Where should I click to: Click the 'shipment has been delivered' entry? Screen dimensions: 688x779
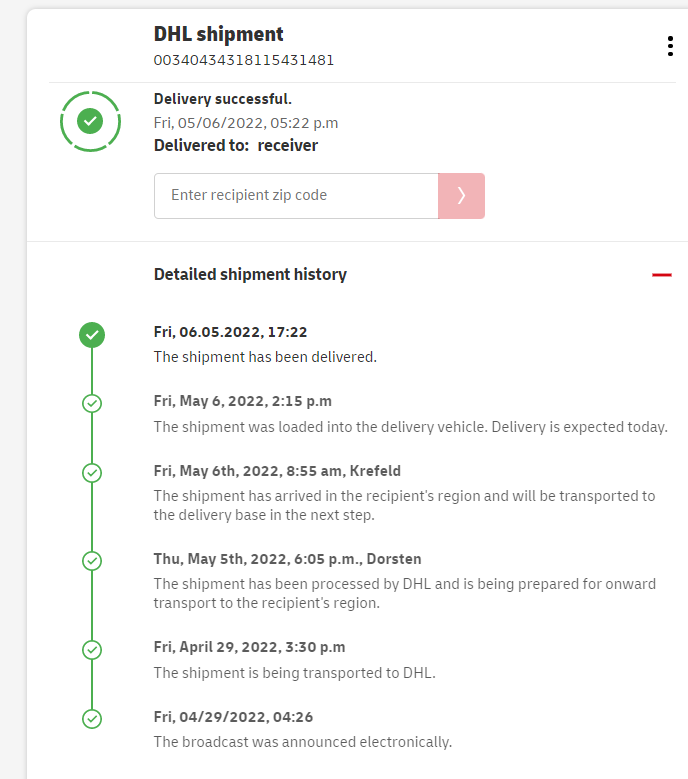pyautogui.click(x=265, y=357)
